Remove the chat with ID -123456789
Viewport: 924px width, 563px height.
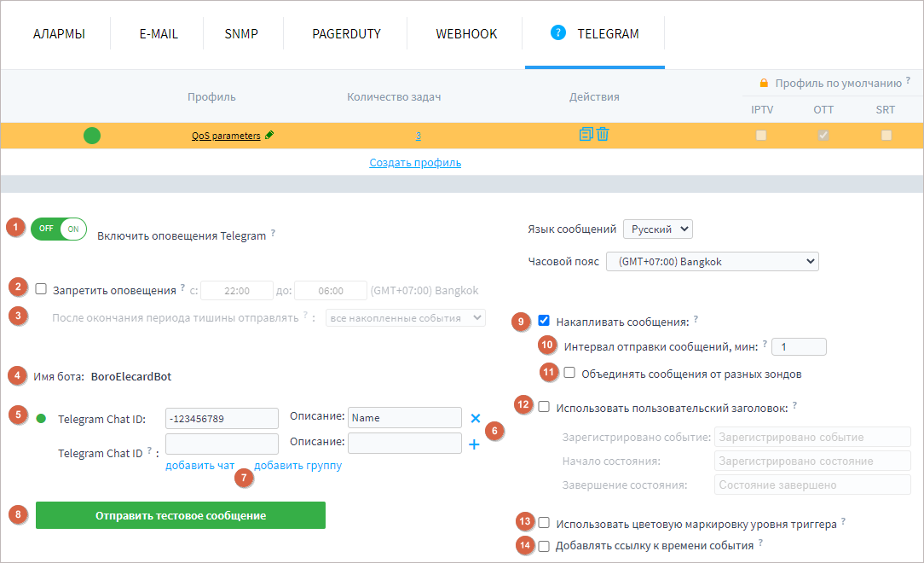coord(476,418)
